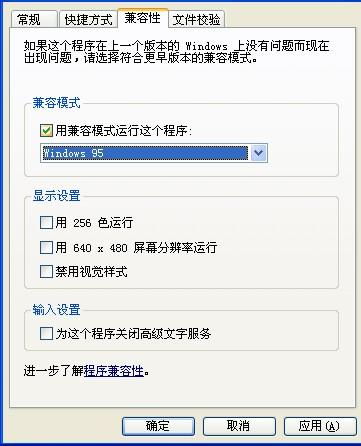The image size is (361, 446).
Task: Open the 程序兼容性 help link
Action: pyautogui.click(x=114, y=371)
